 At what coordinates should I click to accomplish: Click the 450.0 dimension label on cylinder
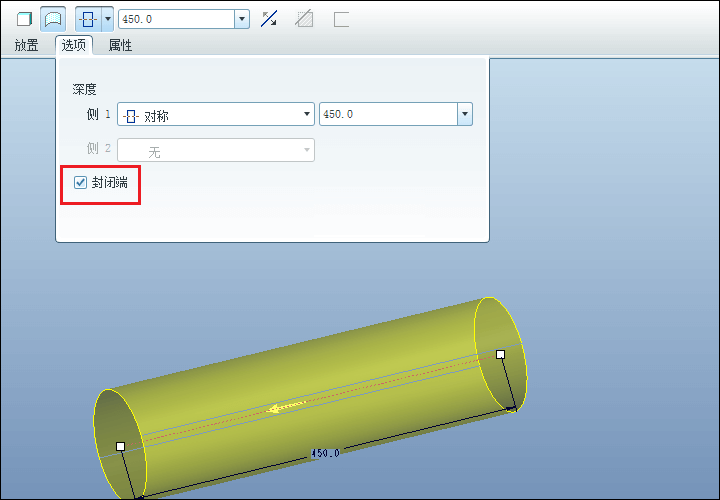click(325, 453)
